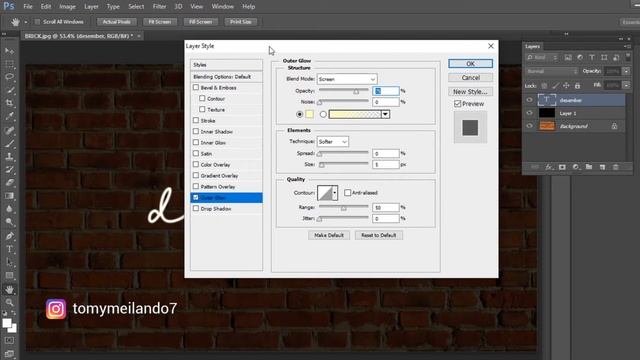Click lock position icon in Layers panel

(x=566, y=86)
